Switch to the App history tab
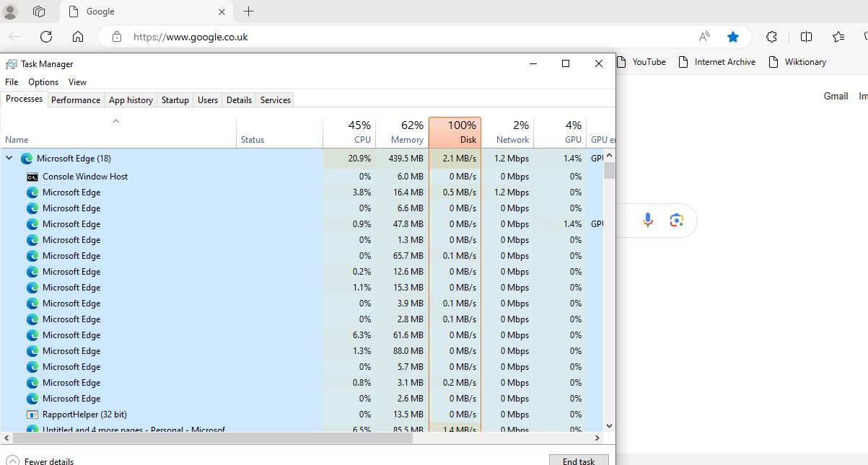This screenshot has width=868, height=465. (x=131, y=100)
